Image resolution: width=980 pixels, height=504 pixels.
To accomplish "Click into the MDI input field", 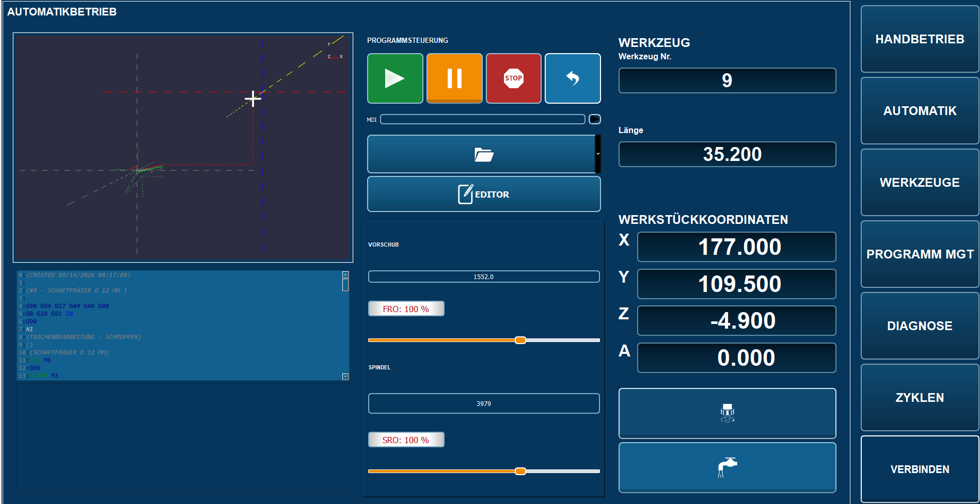I will 483,119.
